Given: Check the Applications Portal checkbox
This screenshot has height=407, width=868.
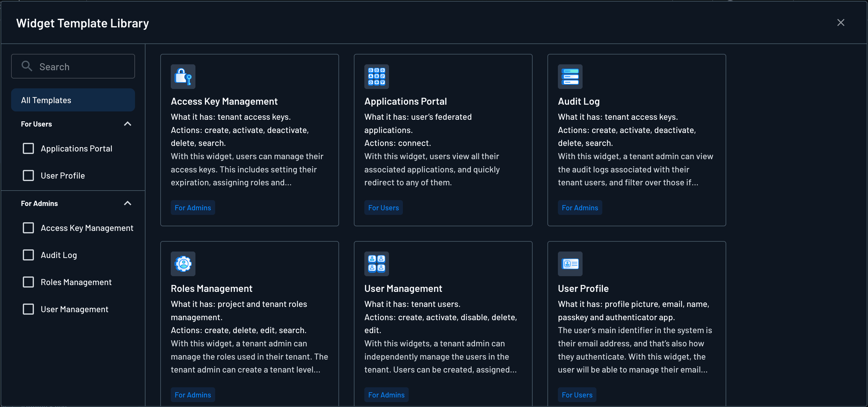Looking at the screenshot, I should coord(28,148).
